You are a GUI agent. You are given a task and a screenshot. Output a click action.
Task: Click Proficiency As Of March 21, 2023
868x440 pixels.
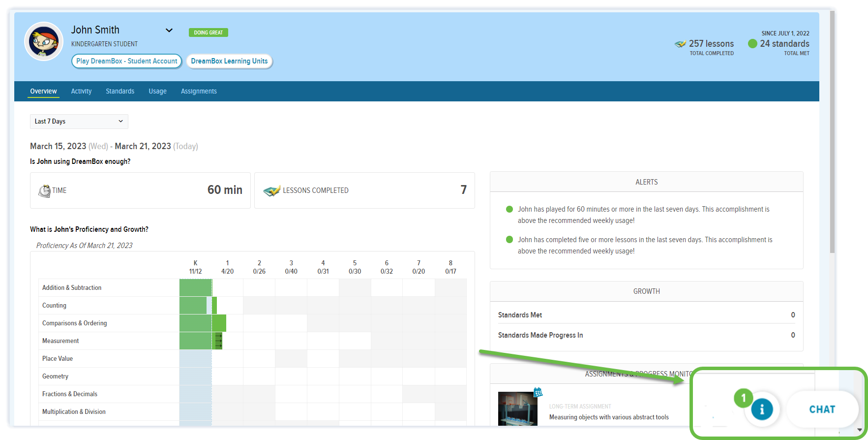click(x=84, y=246)
